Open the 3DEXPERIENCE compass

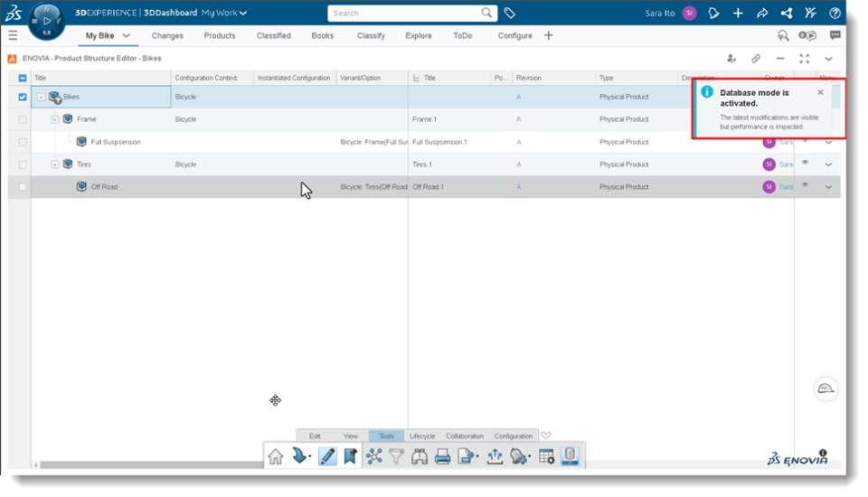pyautogui.click(x=46, y=22)
